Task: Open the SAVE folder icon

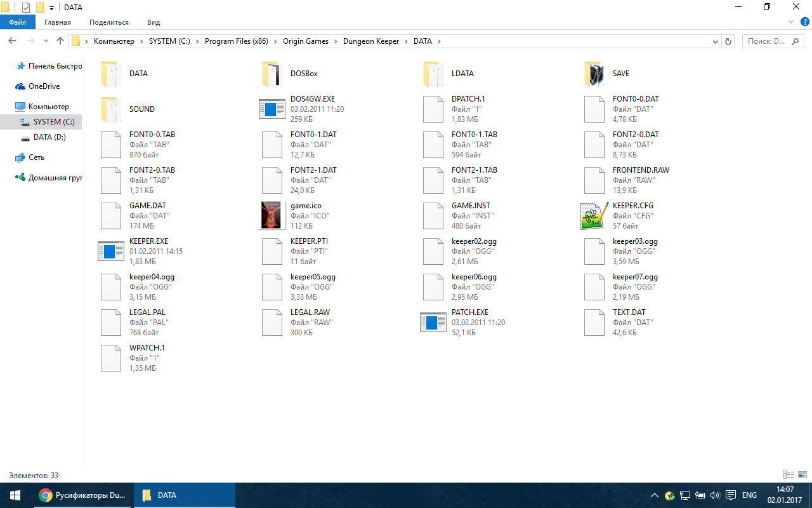Action: (x=594, y=74)
